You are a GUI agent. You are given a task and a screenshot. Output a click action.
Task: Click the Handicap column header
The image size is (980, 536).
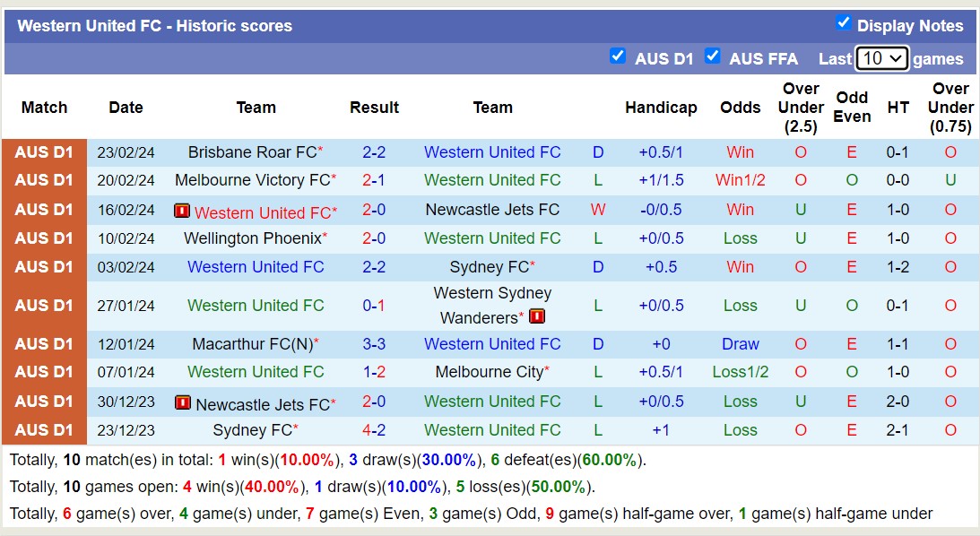point(662,108)
